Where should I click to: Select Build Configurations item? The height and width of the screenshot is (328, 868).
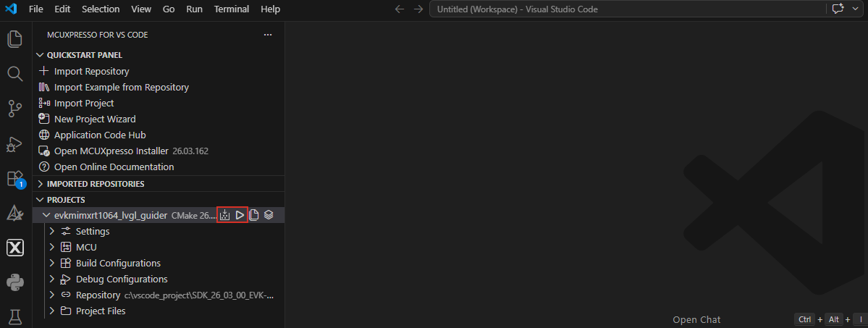click(118, 263)
